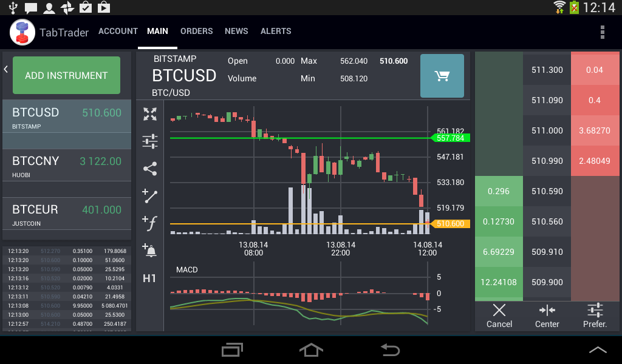622x364 pixels.
Task: Tap Cancel X in order book
Action: coord(499,315)
